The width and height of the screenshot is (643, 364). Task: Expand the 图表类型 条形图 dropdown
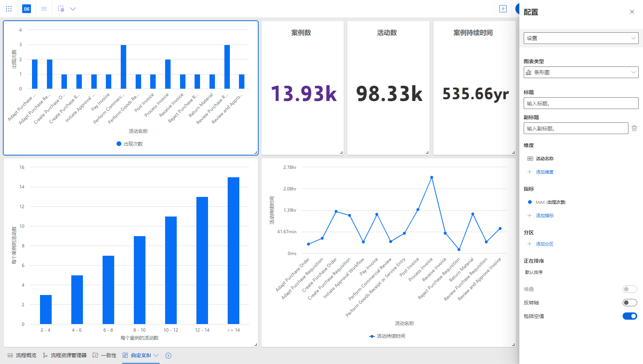pos(581,72)
